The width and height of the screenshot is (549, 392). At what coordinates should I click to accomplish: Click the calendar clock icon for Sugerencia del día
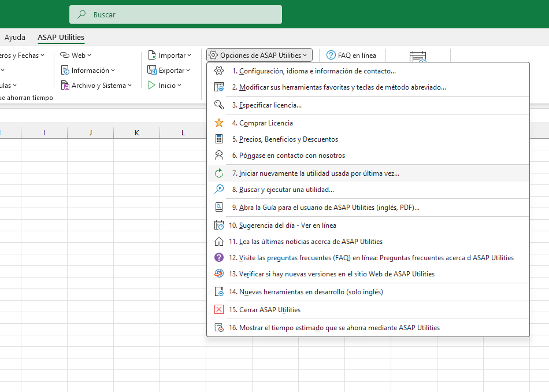[219, 225]
